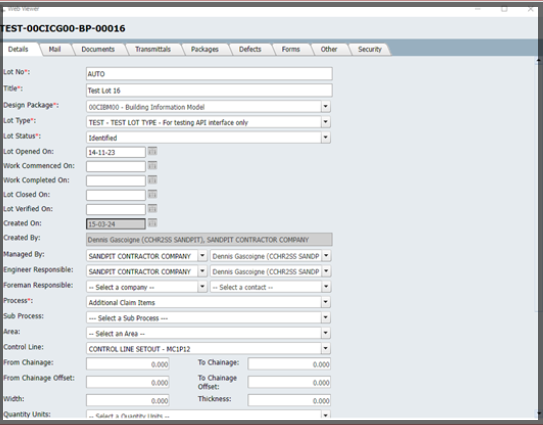Expand the Process dropdown
Viewport: 543px width, 425px height.
[326, 302]
